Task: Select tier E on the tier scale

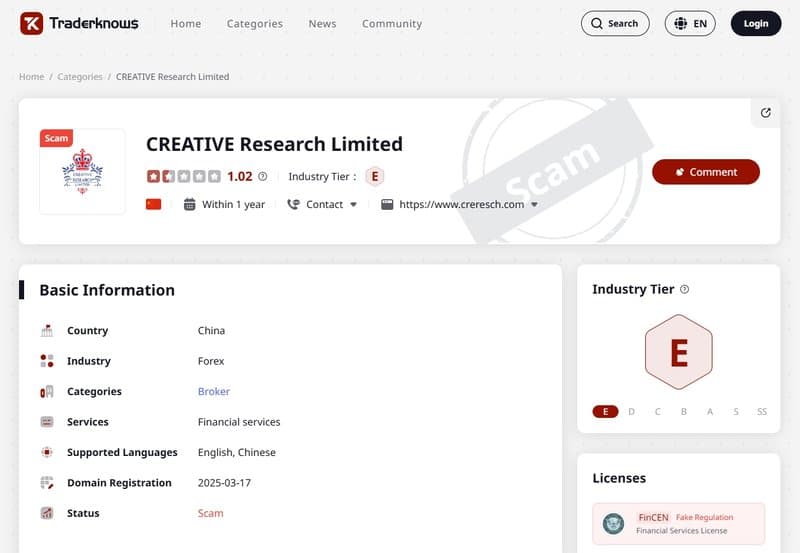Action: [606, 412]
